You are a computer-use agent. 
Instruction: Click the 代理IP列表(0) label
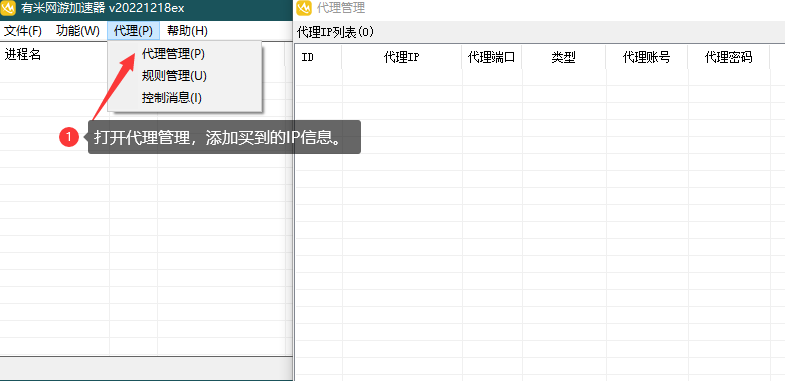(x=336, y=32)
